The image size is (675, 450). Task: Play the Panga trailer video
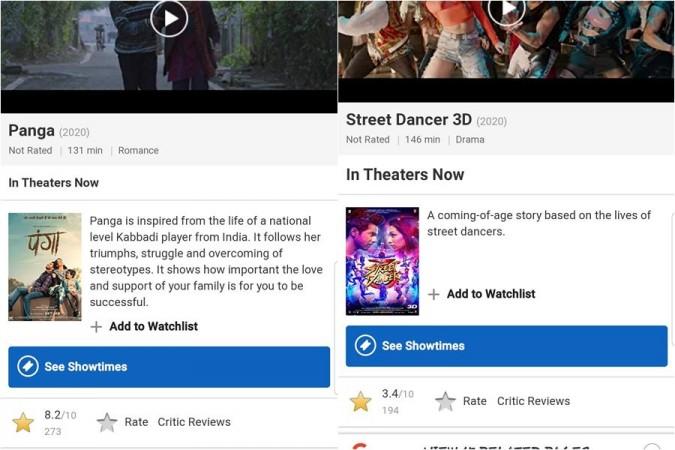[x=169, y=19]
